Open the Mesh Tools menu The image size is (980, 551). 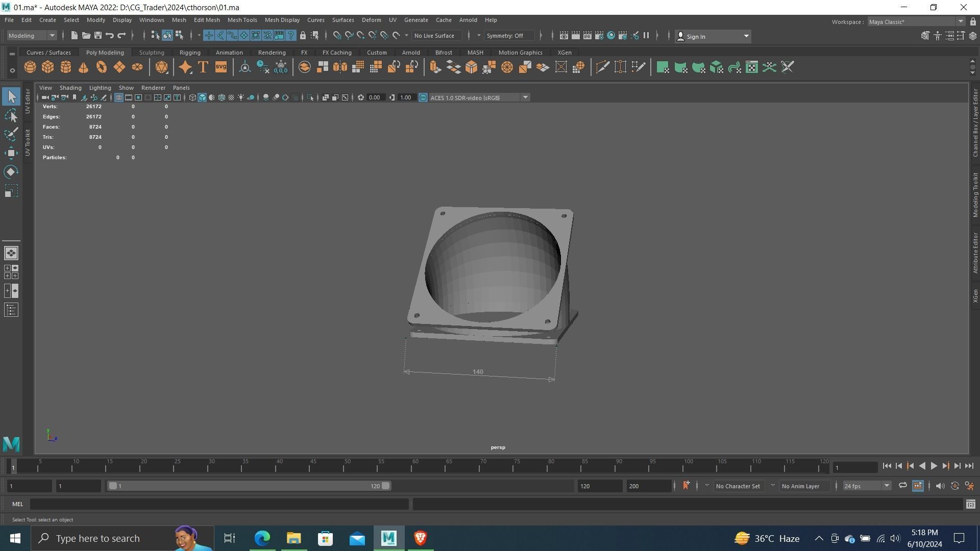point(242,20)
